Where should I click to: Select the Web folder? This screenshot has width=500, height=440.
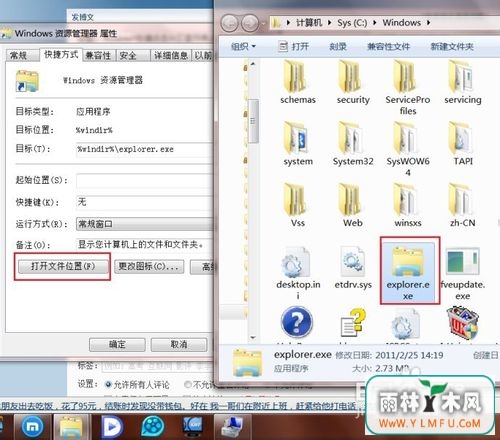(x=353, y=205)
